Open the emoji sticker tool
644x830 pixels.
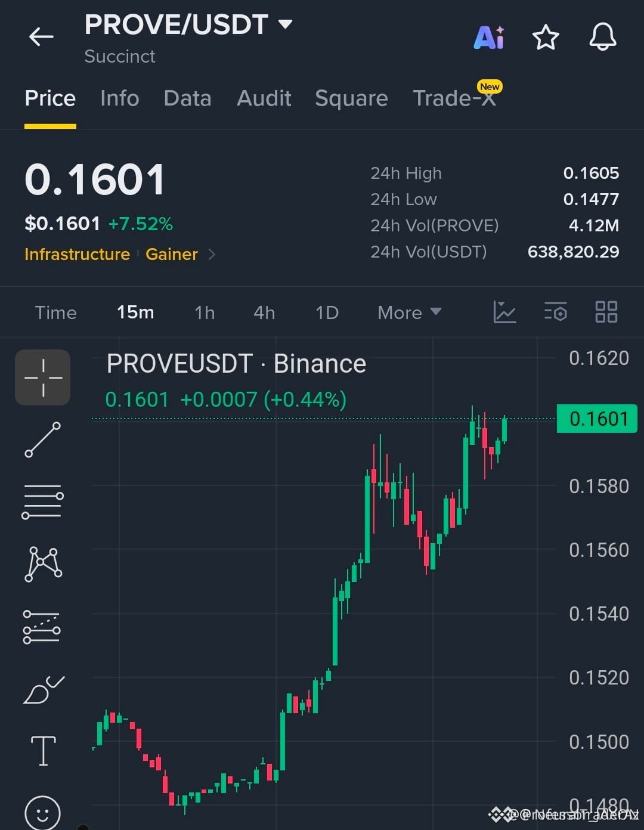coord(42,813)
